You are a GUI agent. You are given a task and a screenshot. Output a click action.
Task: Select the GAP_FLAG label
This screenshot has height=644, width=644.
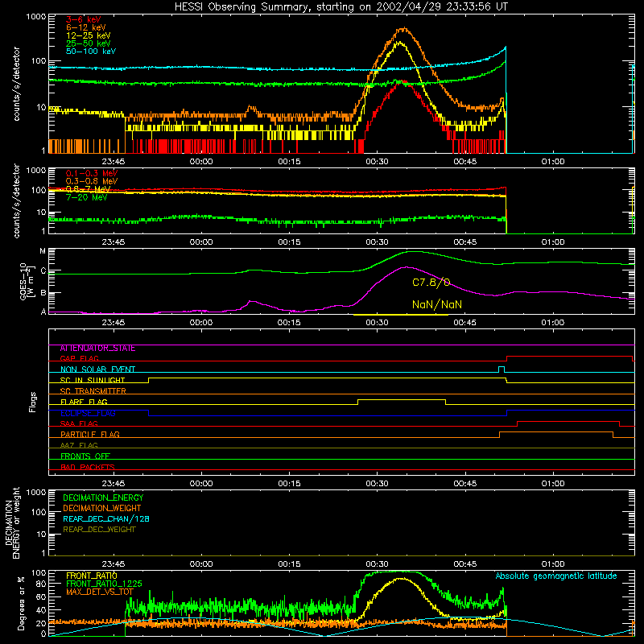pos(79,358)
